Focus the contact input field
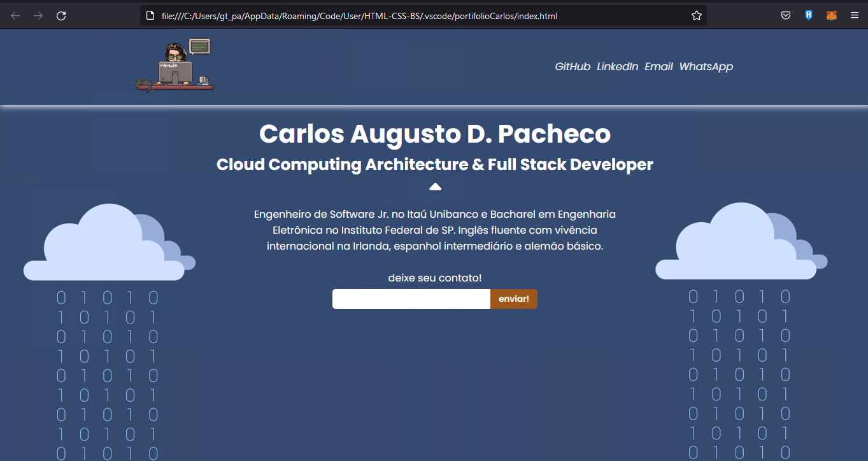This screenshot has width=868, height=461. tap(411, 299)
